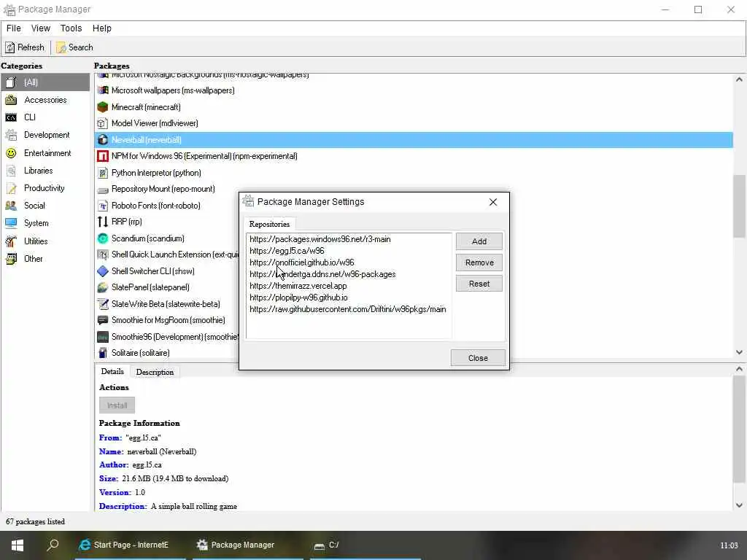Click the SlatePanel package icon
Screen dimensions: 747x560
(102, 287)
